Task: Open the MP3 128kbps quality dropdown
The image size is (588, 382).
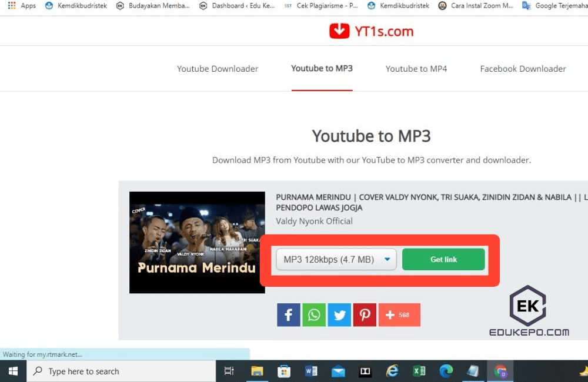Action: pyautogui.click(x=335, y=259)
